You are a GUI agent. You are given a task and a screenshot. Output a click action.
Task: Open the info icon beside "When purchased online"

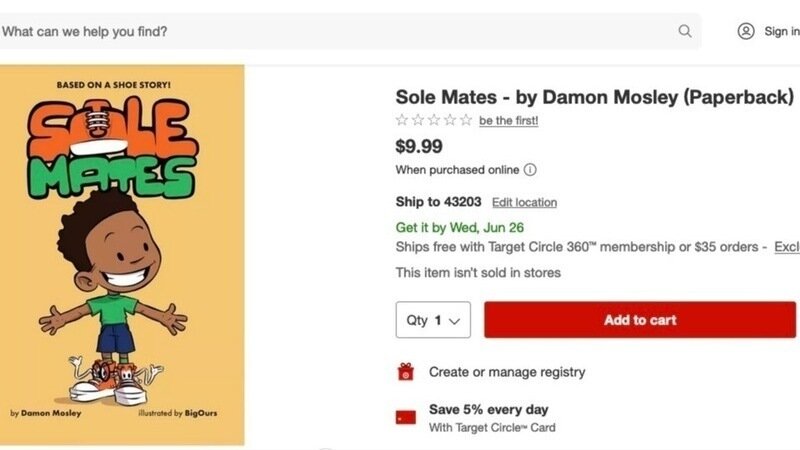point(530,170)
